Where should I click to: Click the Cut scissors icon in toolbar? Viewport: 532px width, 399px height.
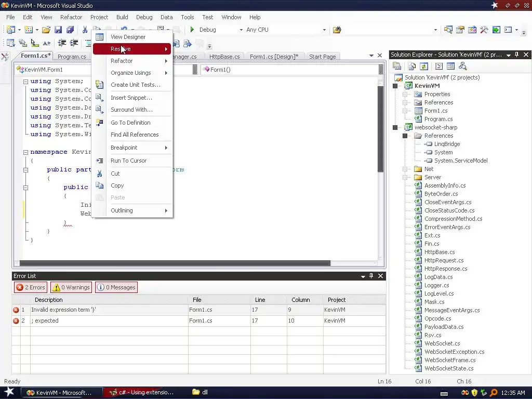coord(85,30)
